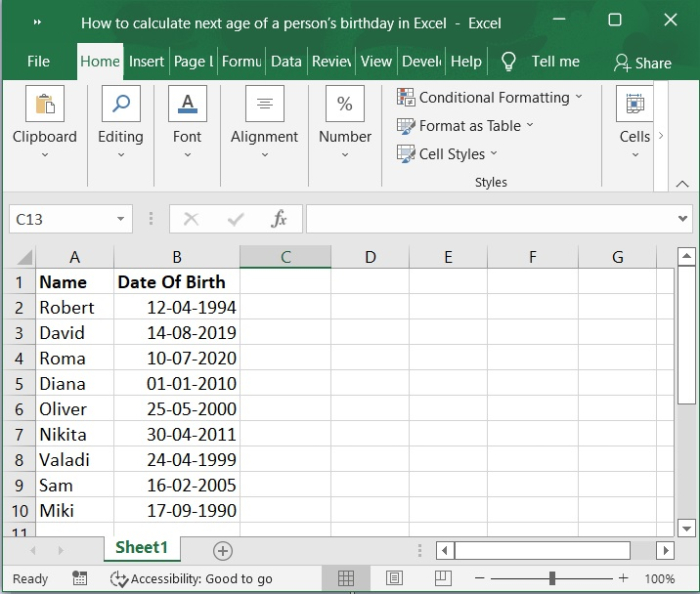Screen dimensions: 700x594
Task: Toggle Page Break Preview view
Action: (x=443, y=578)
